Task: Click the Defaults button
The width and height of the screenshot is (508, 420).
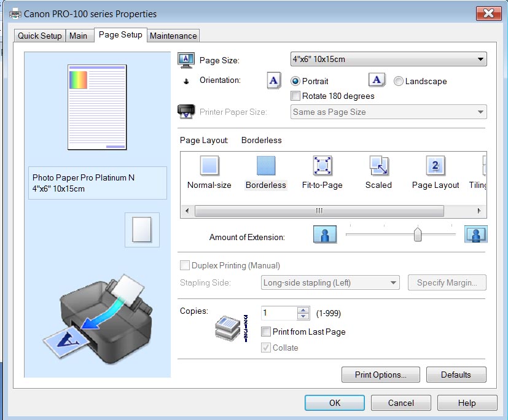Action: (x=456, y=375)
